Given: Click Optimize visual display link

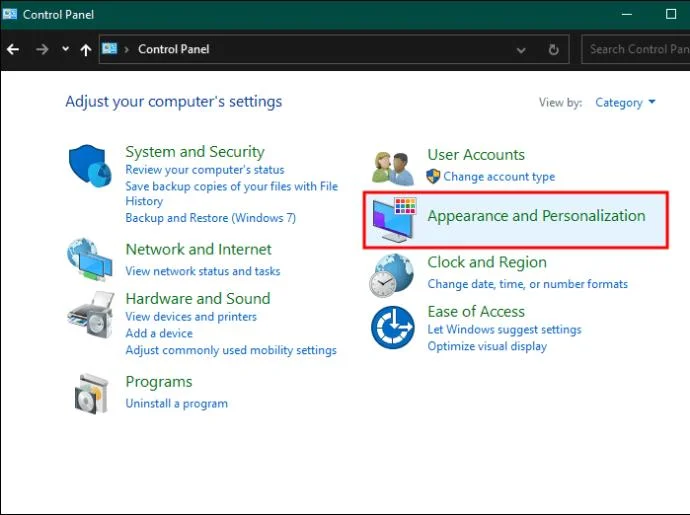Looking at the screenshot, I should (x=487, y=346).
